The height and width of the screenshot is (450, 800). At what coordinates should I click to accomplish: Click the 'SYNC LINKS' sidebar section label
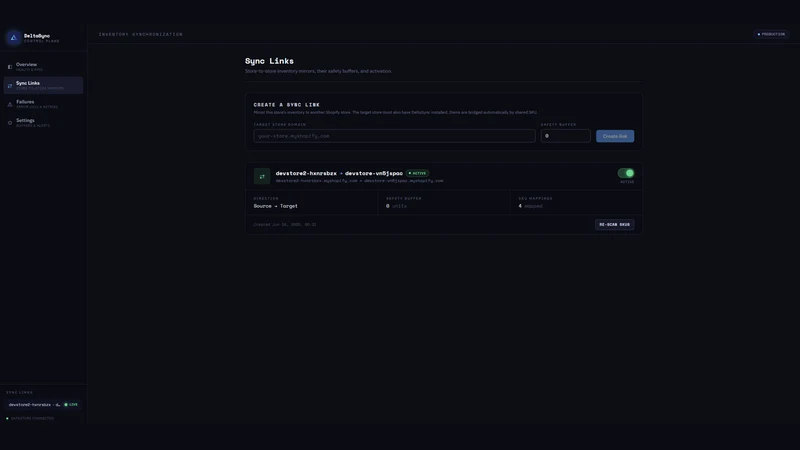coord(19,393)
